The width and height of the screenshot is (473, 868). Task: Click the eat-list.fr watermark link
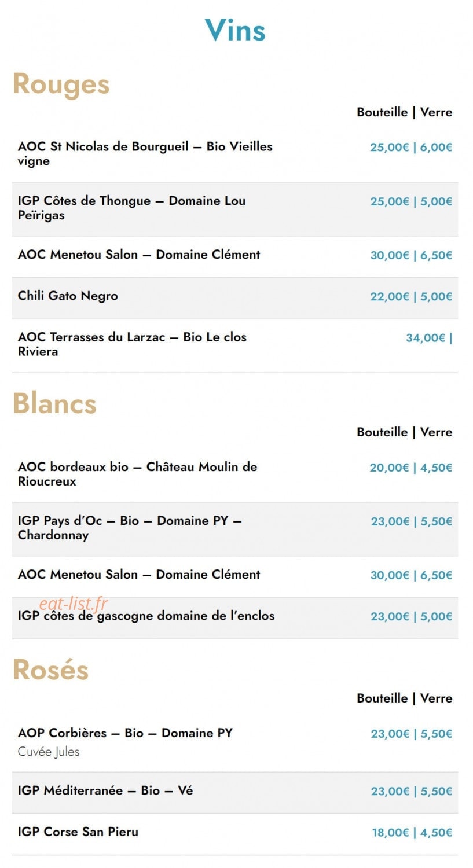74,604
